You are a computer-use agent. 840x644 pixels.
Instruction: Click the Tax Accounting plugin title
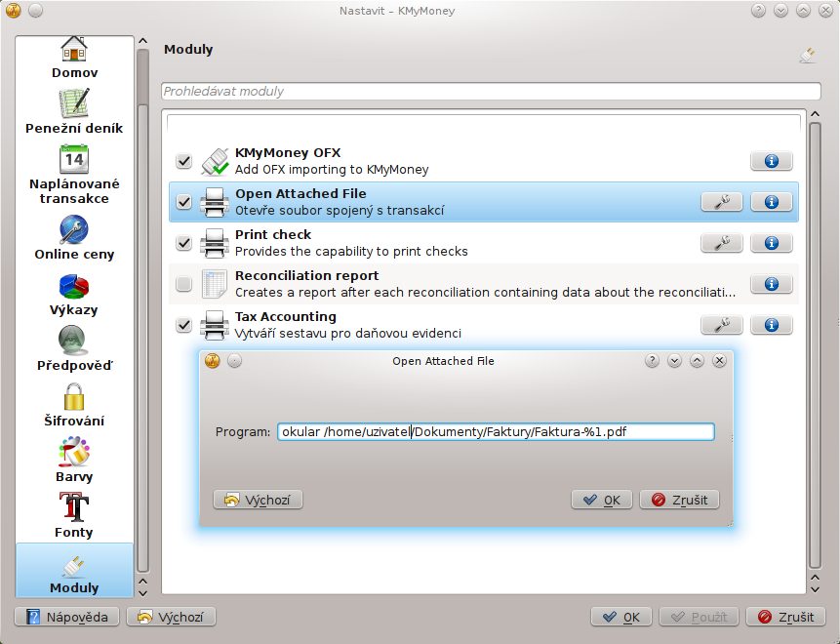286,317
